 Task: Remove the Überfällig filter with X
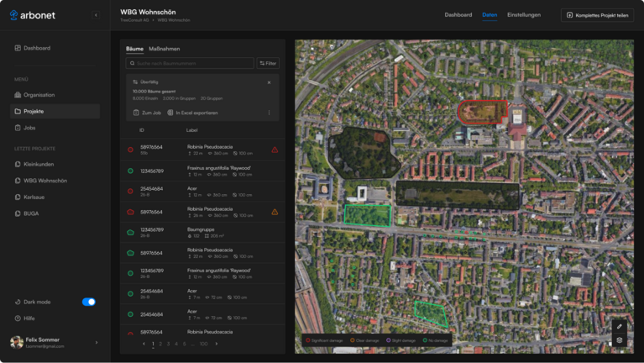(269, 82)
